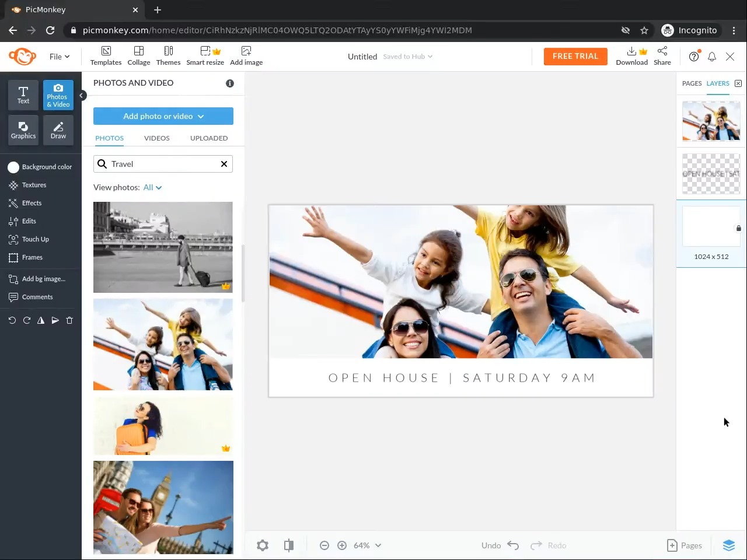This screenshot has height=560, width=747.
Task: Collapse the left panel with arrow
Action: click(82, 95)
